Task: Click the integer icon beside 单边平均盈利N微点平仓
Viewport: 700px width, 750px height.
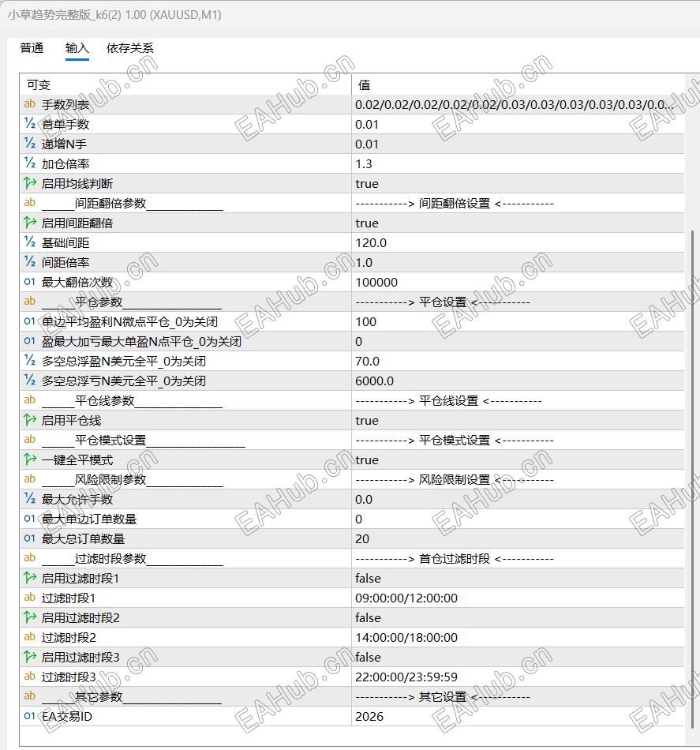Action: pyautogui.click(x=30, y=321)
